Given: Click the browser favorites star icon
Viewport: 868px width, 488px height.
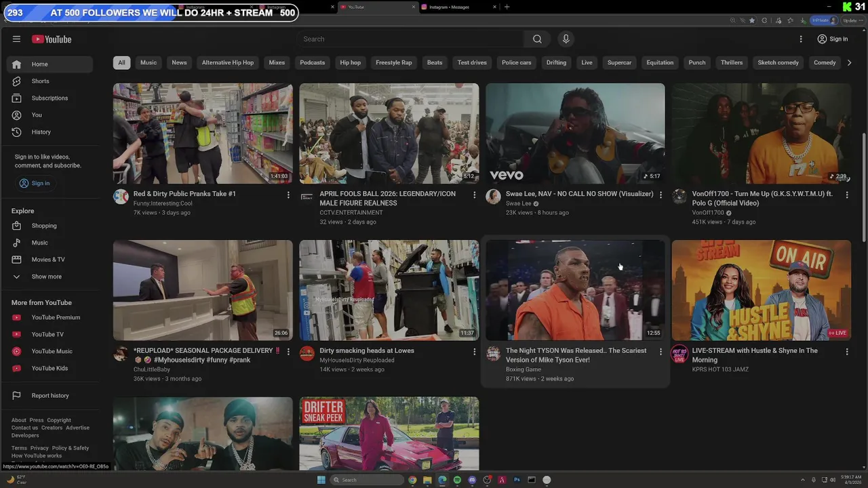Looking at the screenshot, I should pos(752,20).
